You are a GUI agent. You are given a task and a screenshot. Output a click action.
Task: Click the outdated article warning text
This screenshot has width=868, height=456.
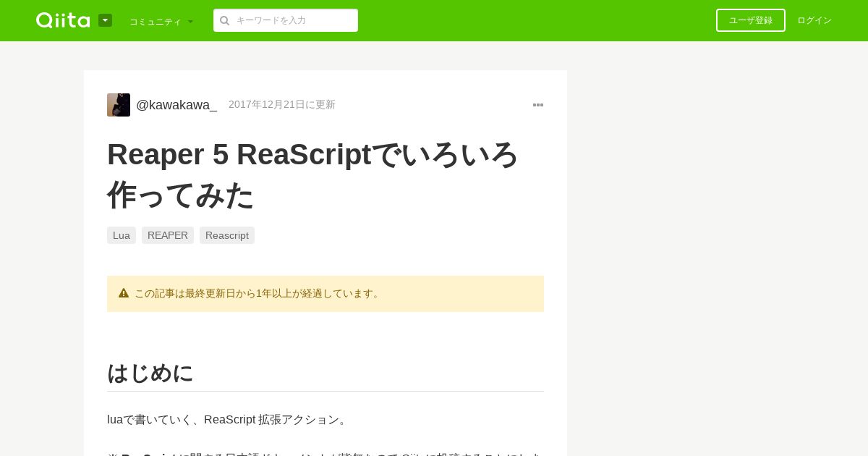point(258,293)
